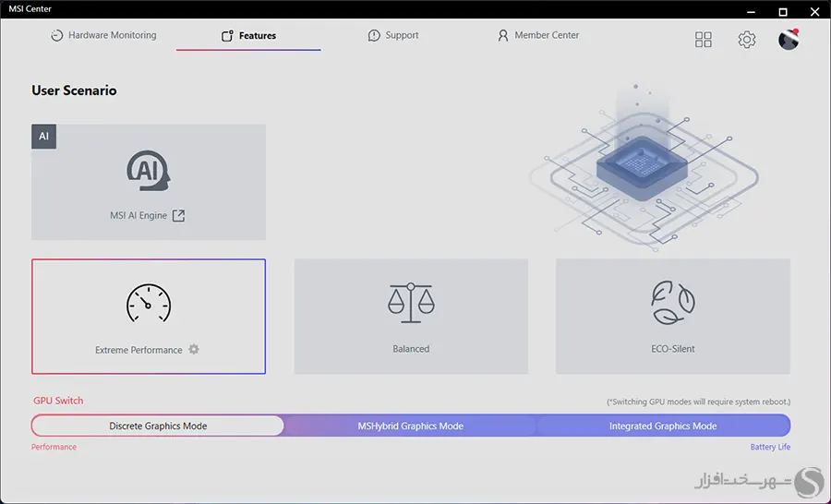Click the user profile avatar
Screen dimensions: 831x504
789,40
